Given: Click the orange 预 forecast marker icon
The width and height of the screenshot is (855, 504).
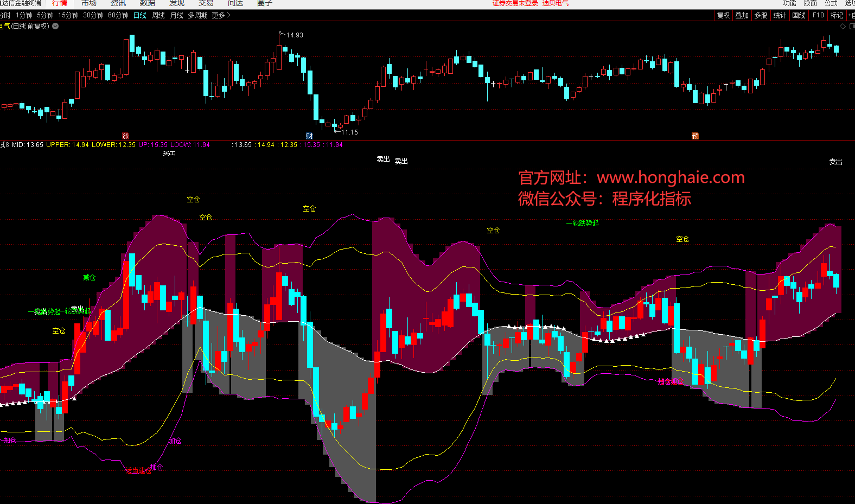Looking at the screenshot, I should click(695, 136).
